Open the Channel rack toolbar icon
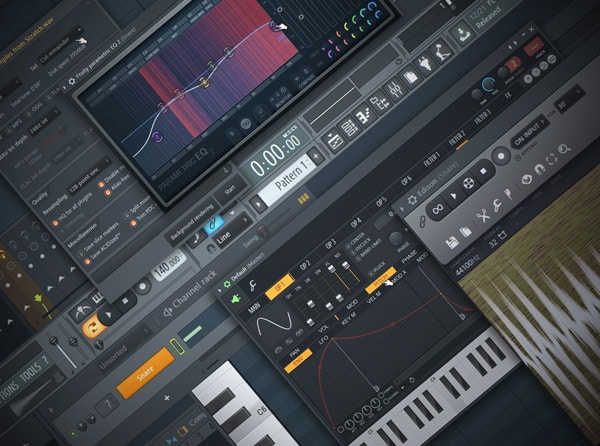This screenshot has height=446, width=600. click(x=349, y=129)
